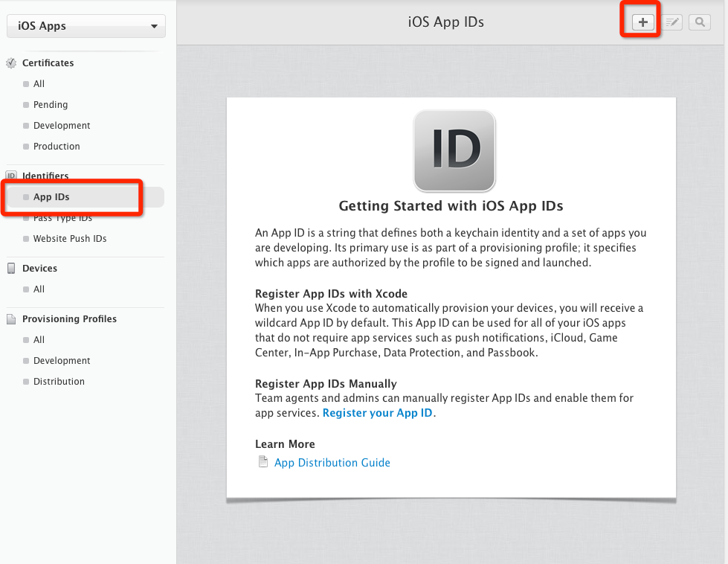Show Production certificates
Screen dimensions: 728x564
[x=57, y=147]
